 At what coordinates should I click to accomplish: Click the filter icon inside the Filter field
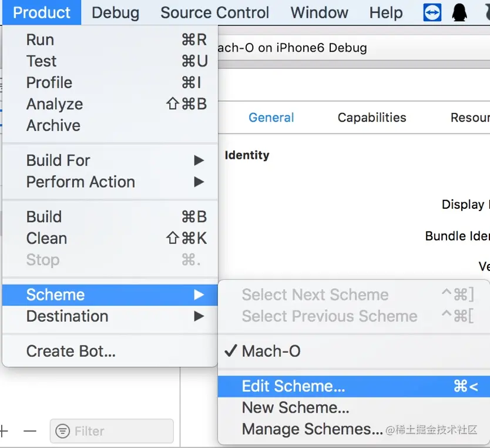62,431
